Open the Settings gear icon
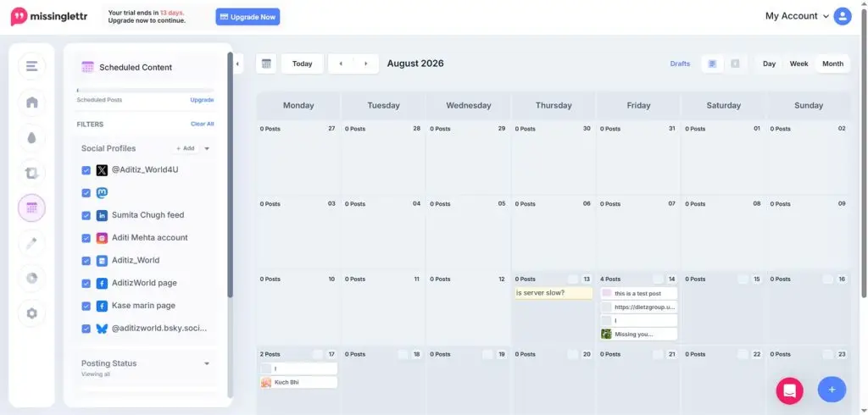 tap(31, 313)
